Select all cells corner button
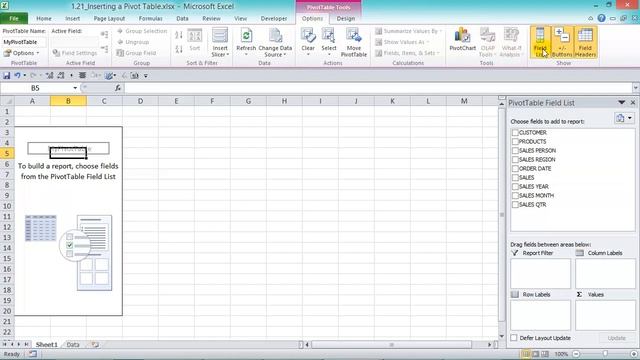640x360 pixels. 7,101
